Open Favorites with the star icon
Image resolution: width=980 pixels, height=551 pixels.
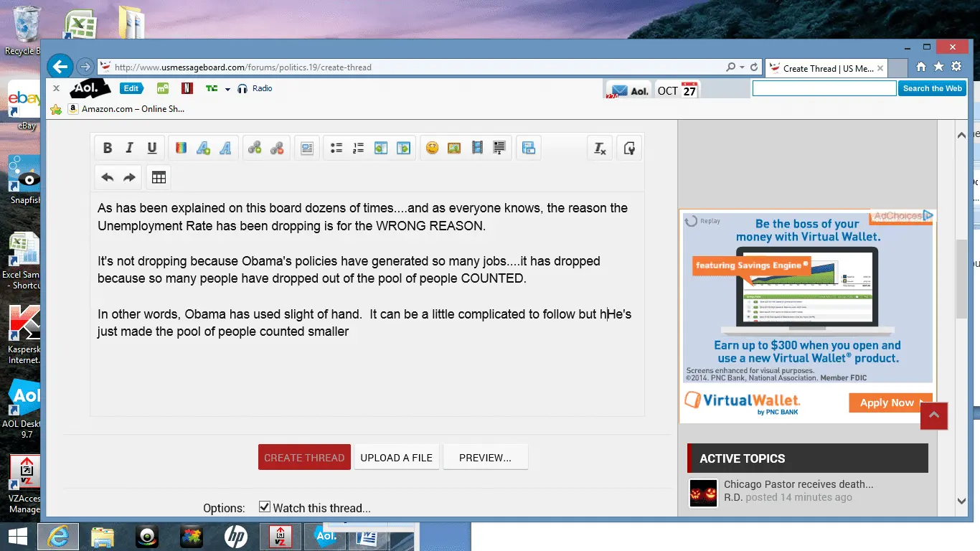tap(938, 67)
